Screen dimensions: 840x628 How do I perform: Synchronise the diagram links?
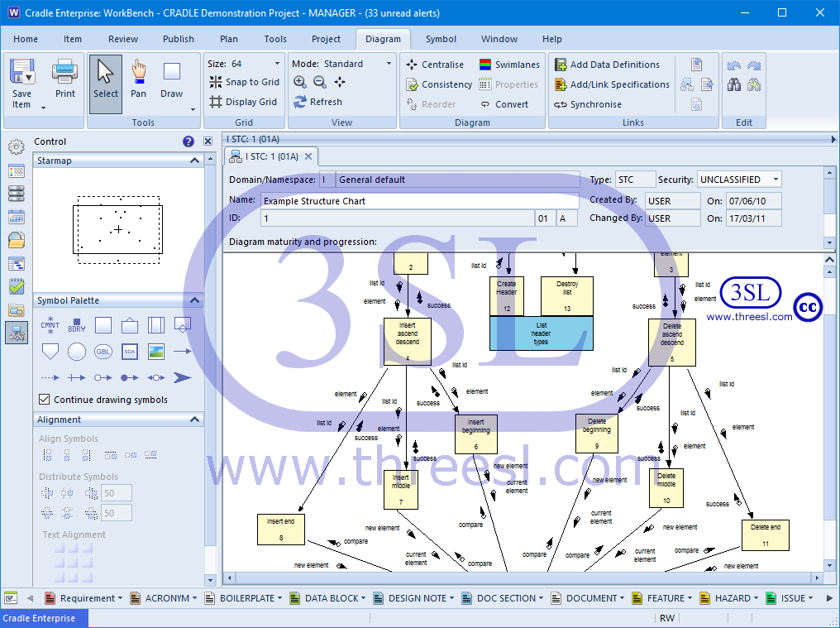pos(588,104)
